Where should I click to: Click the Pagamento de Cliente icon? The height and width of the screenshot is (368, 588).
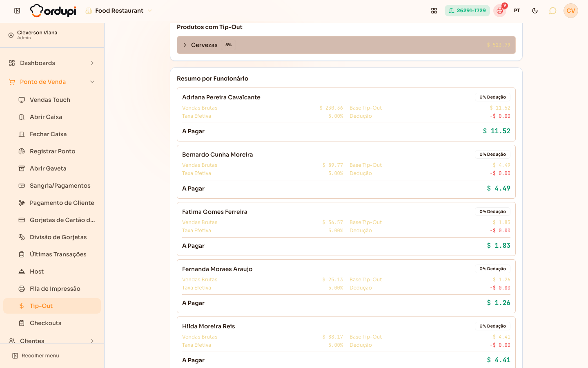click(x=22, y=203)
